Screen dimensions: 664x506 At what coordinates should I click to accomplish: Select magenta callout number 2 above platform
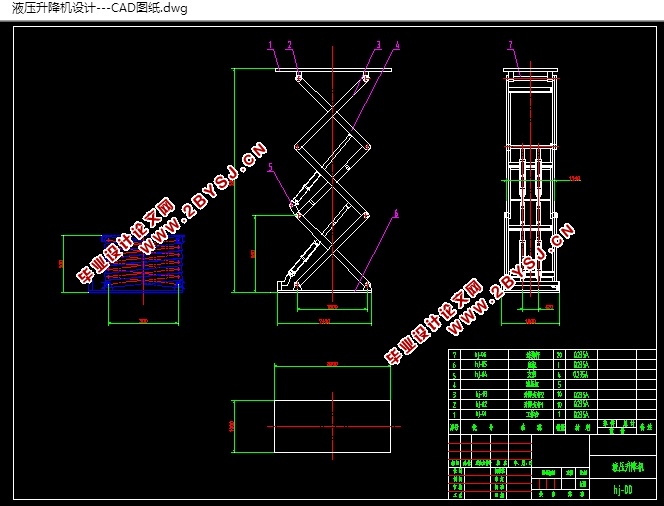click(290, 45)
